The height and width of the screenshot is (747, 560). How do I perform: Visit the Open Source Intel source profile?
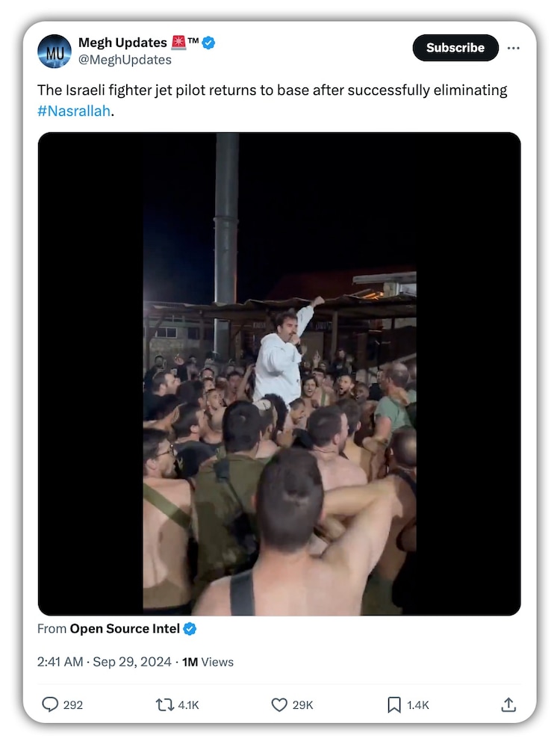[x=125, y=629]
